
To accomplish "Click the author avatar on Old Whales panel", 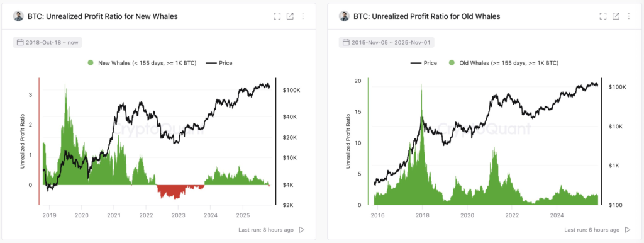I will (x=344, y=16).
